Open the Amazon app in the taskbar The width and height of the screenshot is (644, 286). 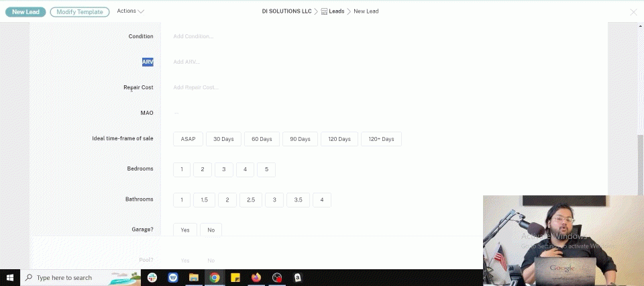coord(298,277)
